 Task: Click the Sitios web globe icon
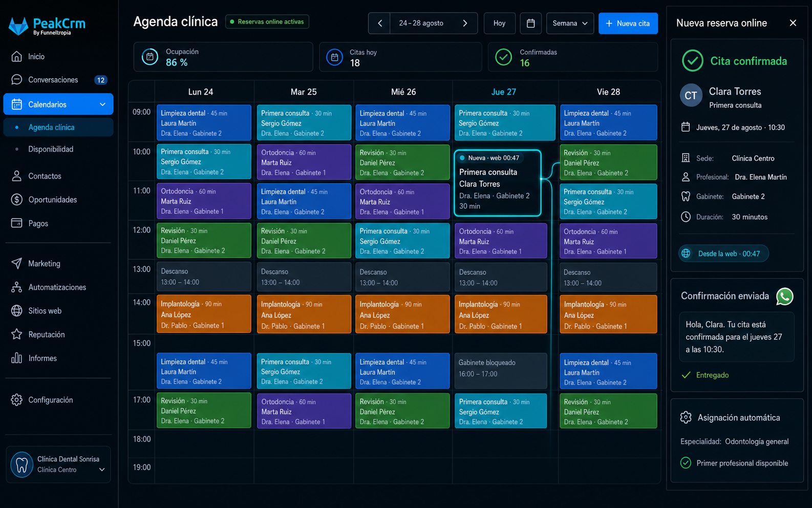click(17, 311)
